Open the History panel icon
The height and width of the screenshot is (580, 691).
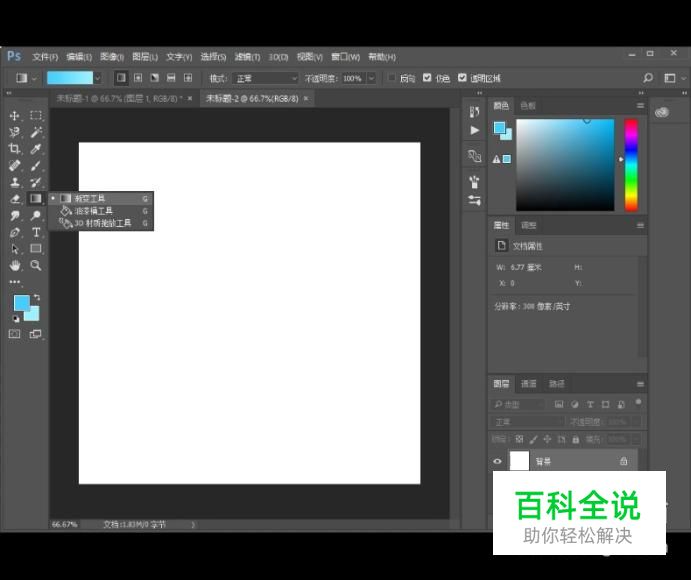474,112
